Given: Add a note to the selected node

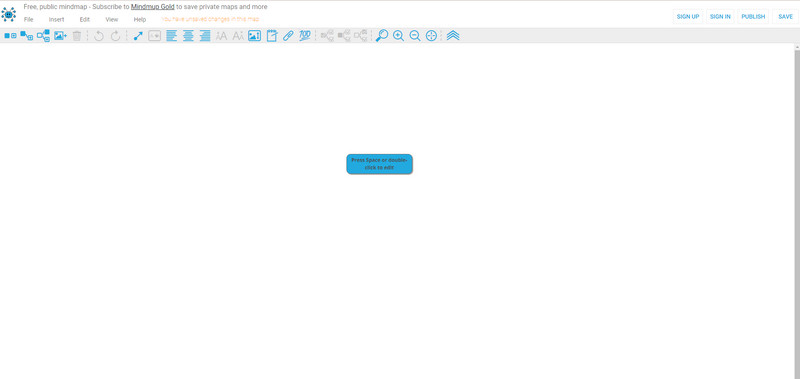Looking at the screenshot, I should 272,36.
